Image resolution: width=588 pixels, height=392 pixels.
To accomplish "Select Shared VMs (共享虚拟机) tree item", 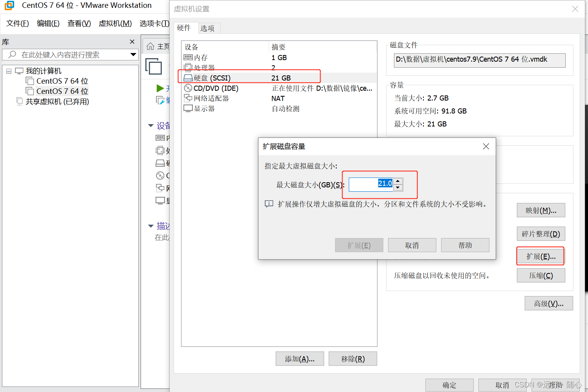I will [57, 101].
